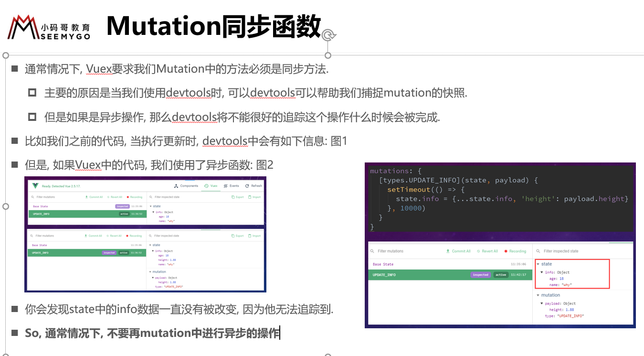Click the state.info = {...state.info code line
The height and width of the screenshot is (356, 644).
click(512, 199)
